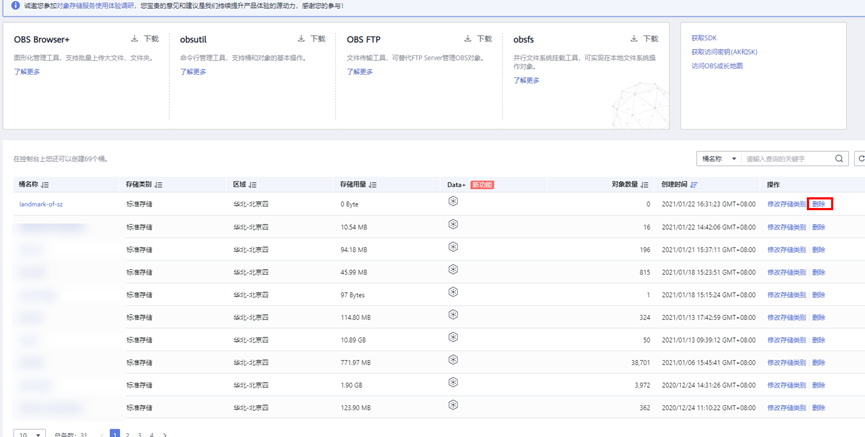Click 了解更多 under OBS Browser+
This screenshot has width=865, height=437.
pyautogui.click(x=27, y=72)
